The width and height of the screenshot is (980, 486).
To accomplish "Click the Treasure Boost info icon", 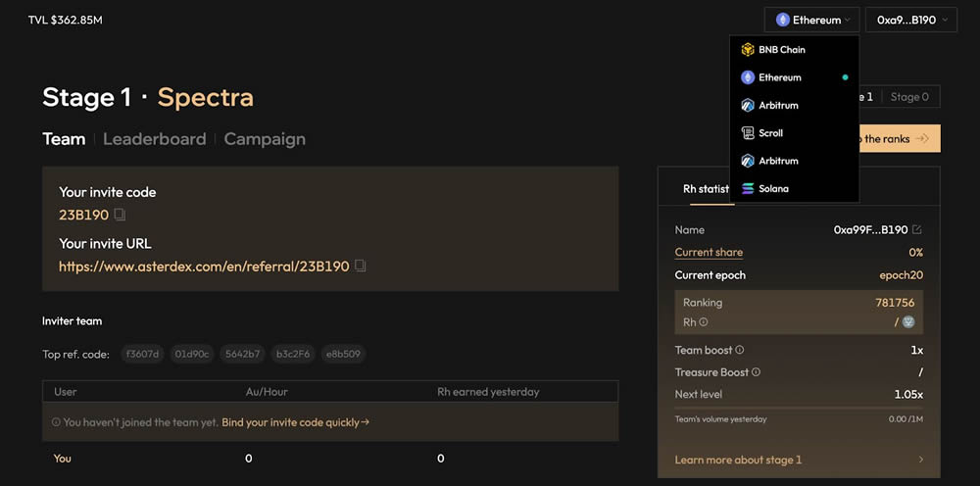I will click(756, 372).
